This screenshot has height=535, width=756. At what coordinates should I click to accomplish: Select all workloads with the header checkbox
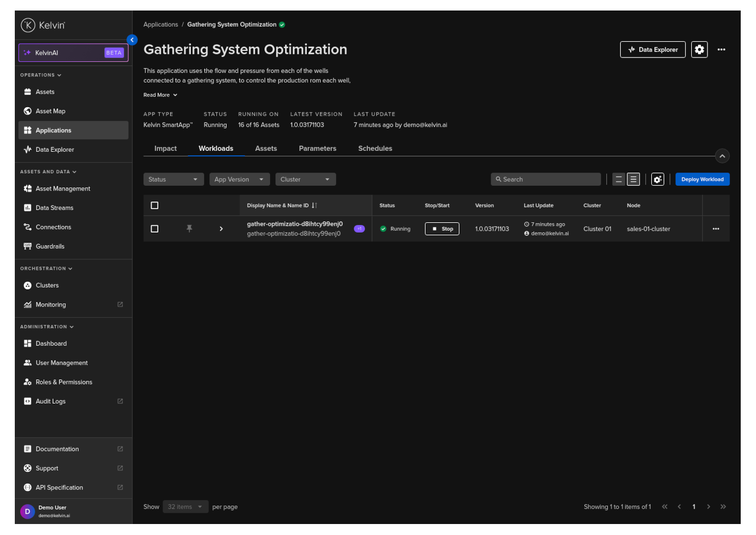tap(155, 205)
